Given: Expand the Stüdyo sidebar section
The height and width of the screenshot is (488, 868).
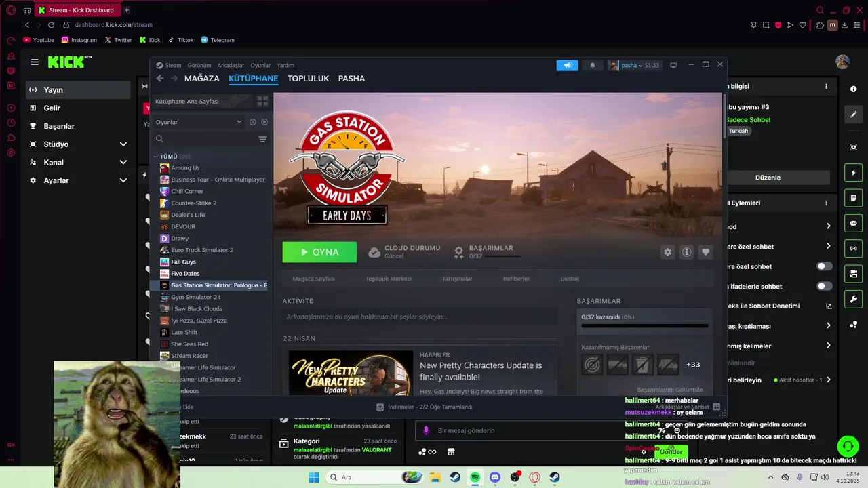Looking at the screenshot, I should [x=123, y=144].
